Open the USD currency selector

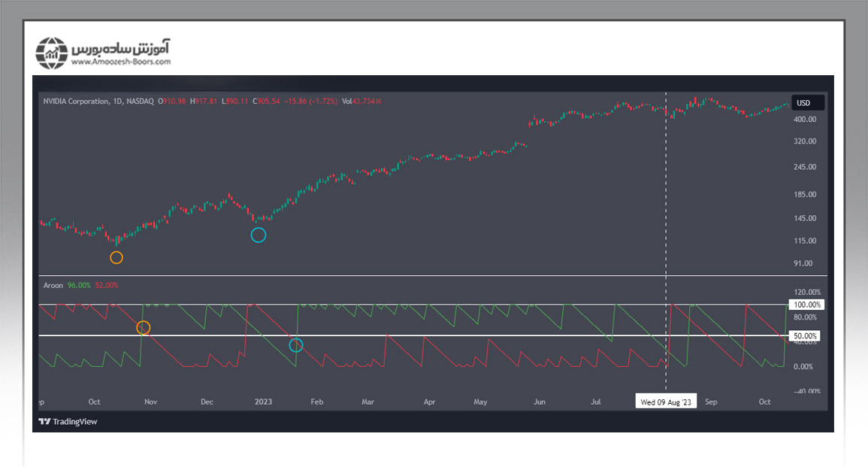(x=803, y=103)
